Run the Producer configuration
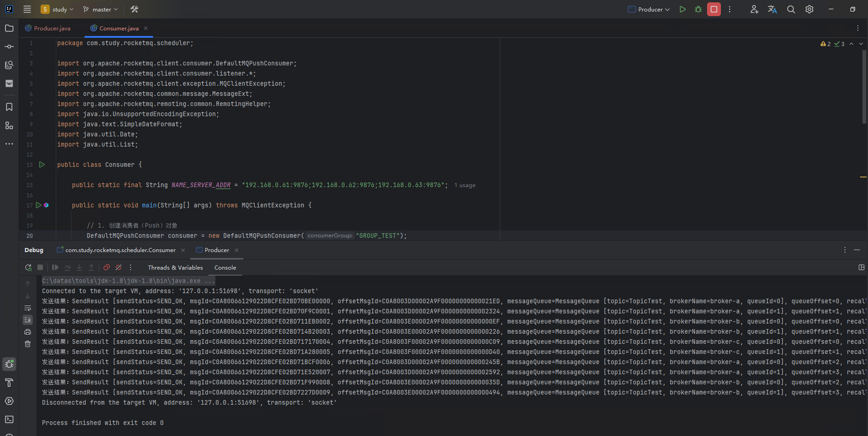This screenshot has width=868, height=436. pyautogui.click(x=683, y=9)
